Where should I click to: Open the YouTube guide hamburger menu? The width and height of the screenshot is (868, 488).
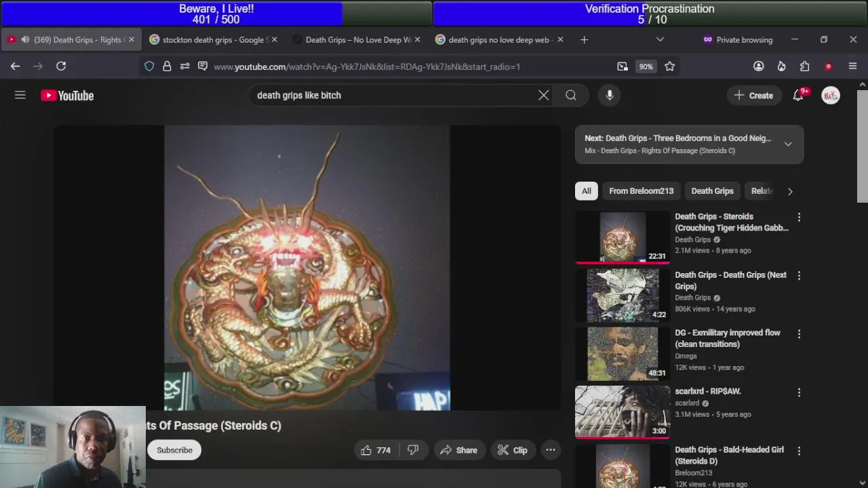(20, 96)
